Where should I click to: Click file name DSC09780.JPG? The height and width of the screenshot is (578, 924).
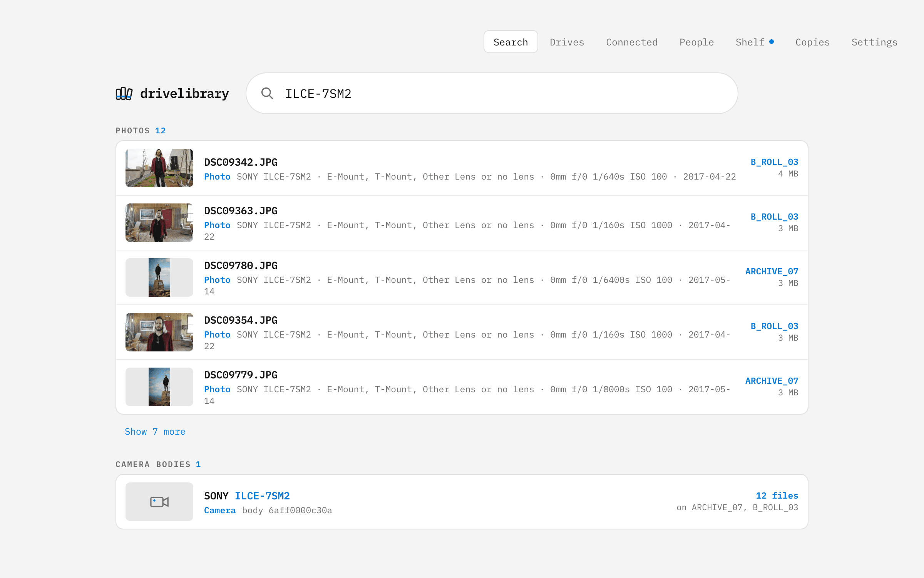241,265
